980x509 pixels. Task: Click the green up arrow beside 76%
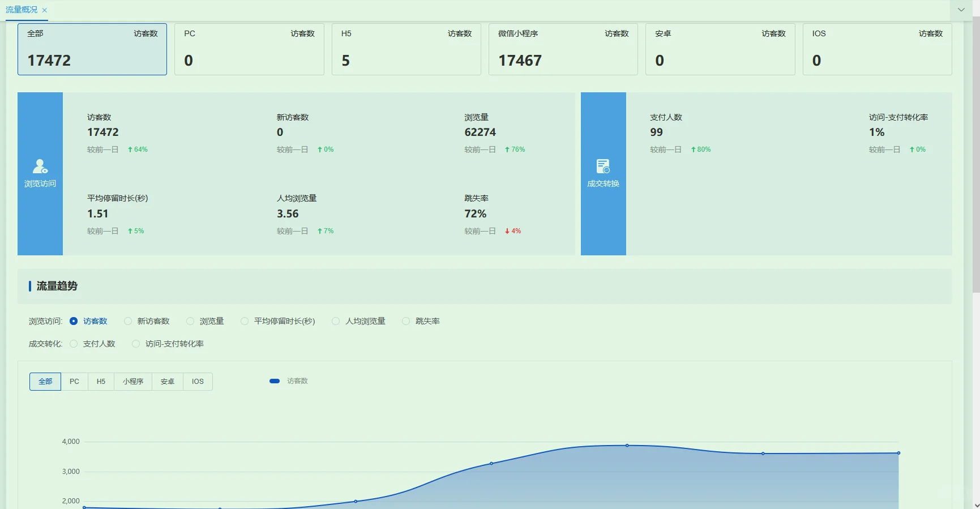507,149
